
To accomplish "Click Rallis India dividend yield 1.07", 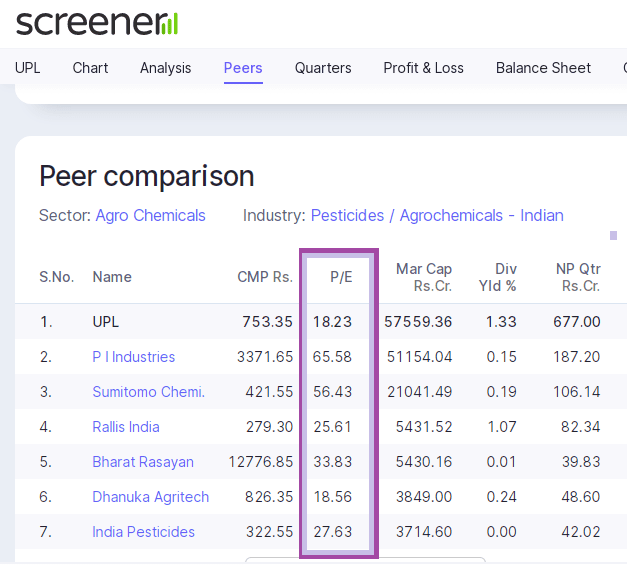I will click(x=502, y=427).
